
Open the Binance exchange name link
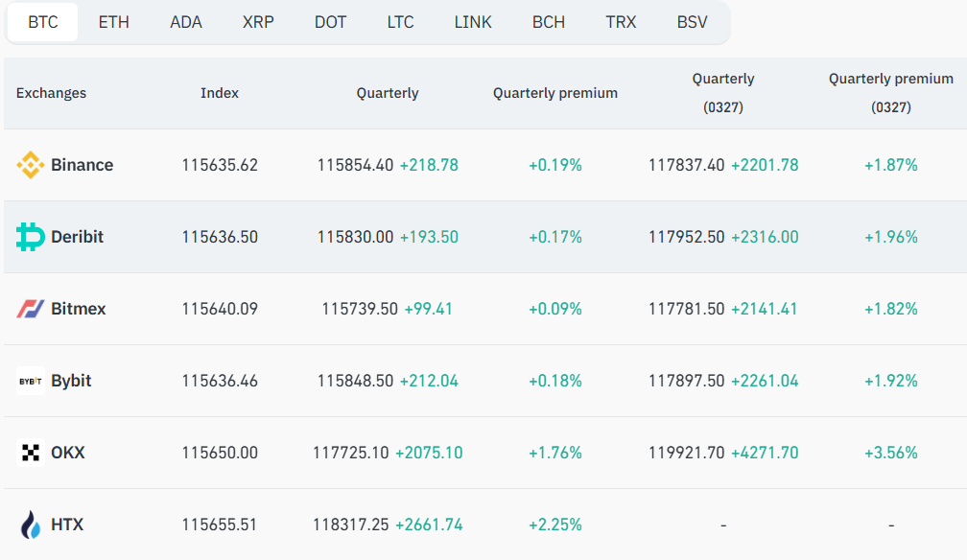click(x=83, y=165)
